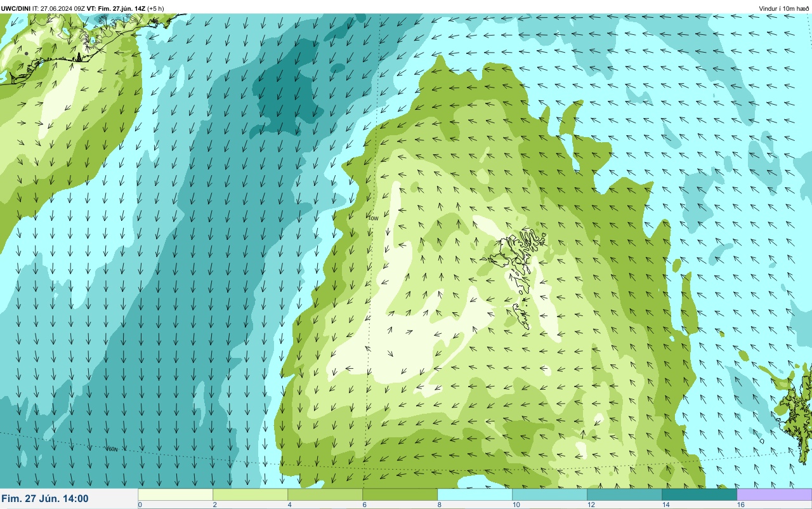Image resolution: width=812 pixels, height=509 pixels.
Task: Click the 0–2 pale yellow legend swatch
Action: [176, 494]
